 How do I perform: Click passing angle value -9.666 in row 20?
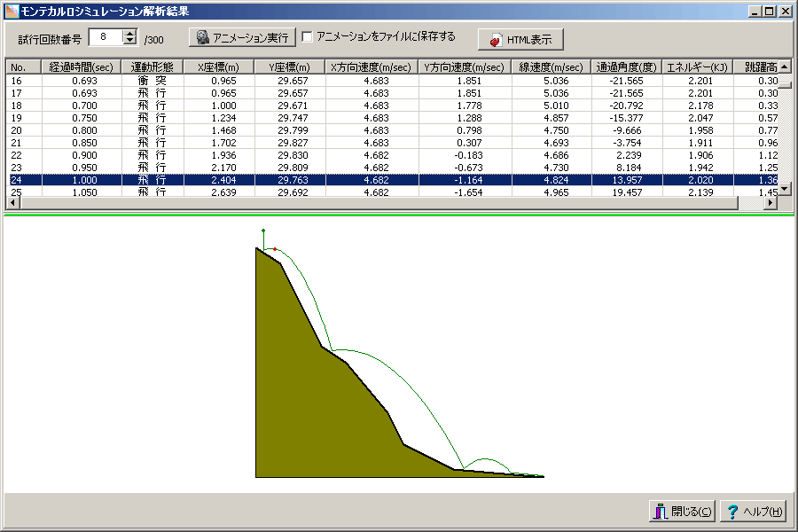click(x=628, y=130)
